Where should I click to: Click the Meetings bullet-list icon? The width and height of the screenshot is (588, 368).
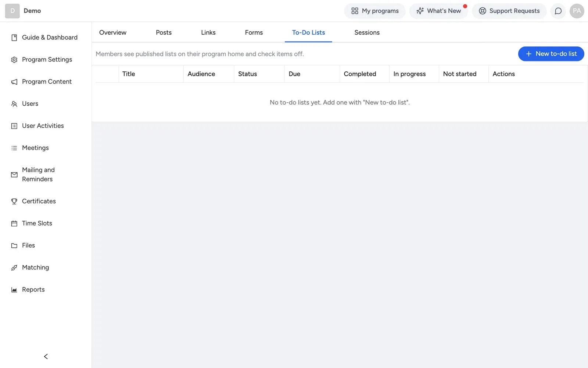point(14,148)
